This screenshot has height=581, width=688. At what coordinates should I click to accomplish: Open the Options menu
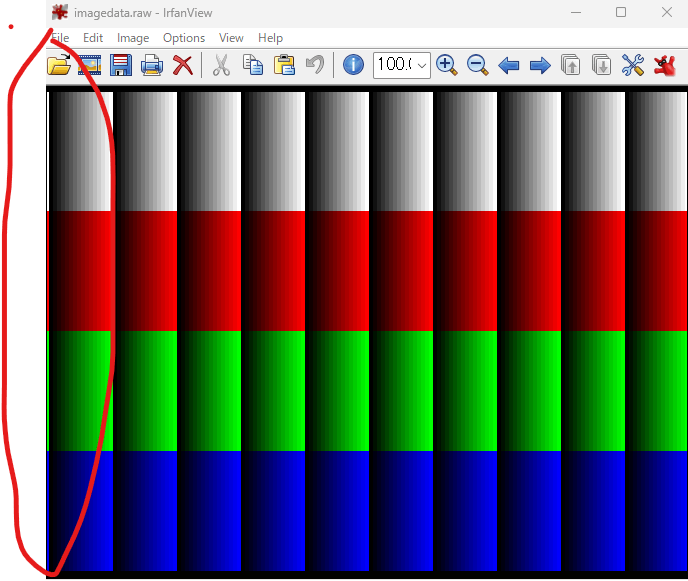(x=184, y=39)
